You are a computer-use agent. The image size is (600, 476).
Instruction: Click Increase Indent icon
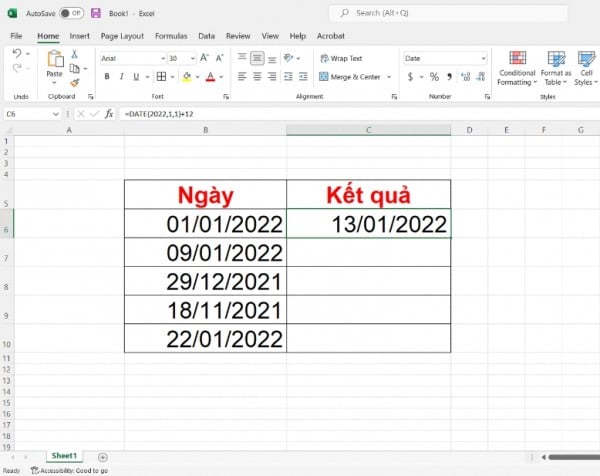[303, 77]
